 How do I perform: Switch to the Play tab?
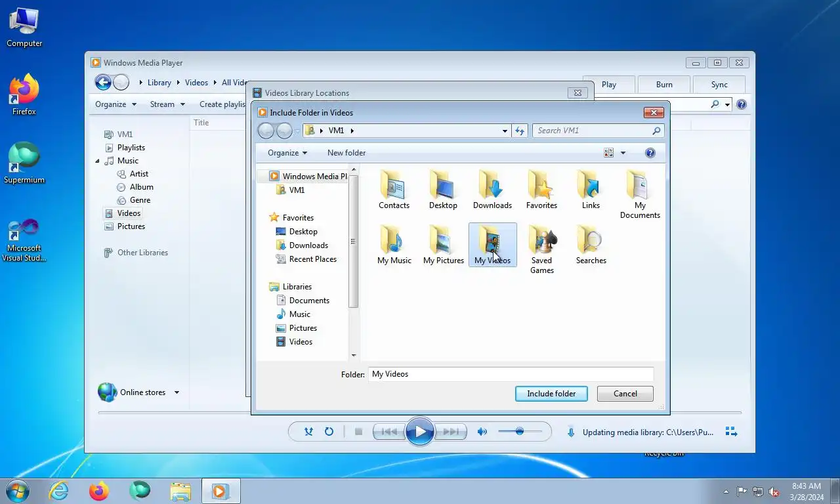(609, 85)
